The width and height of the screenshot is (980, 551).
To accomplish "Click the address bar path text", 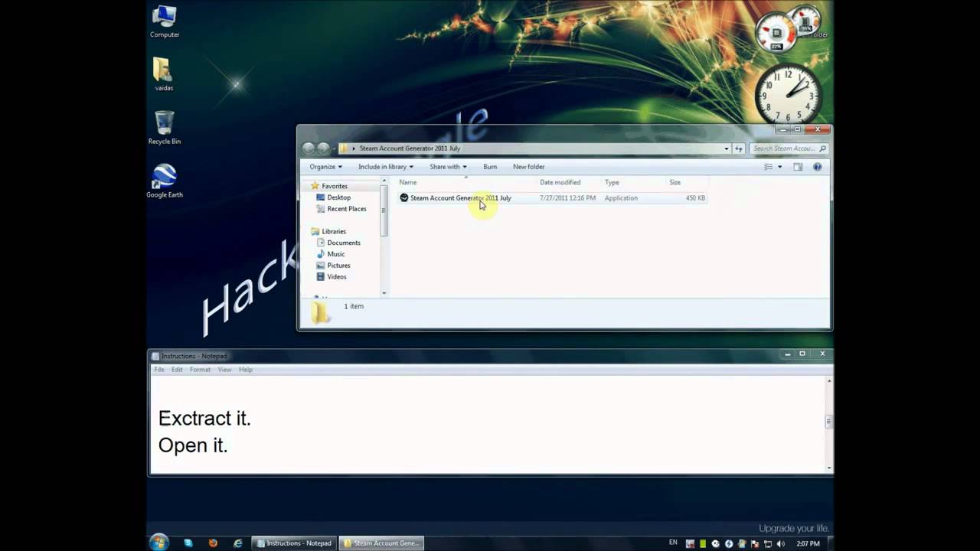I will pyautogui.click(x=410, y=148).
